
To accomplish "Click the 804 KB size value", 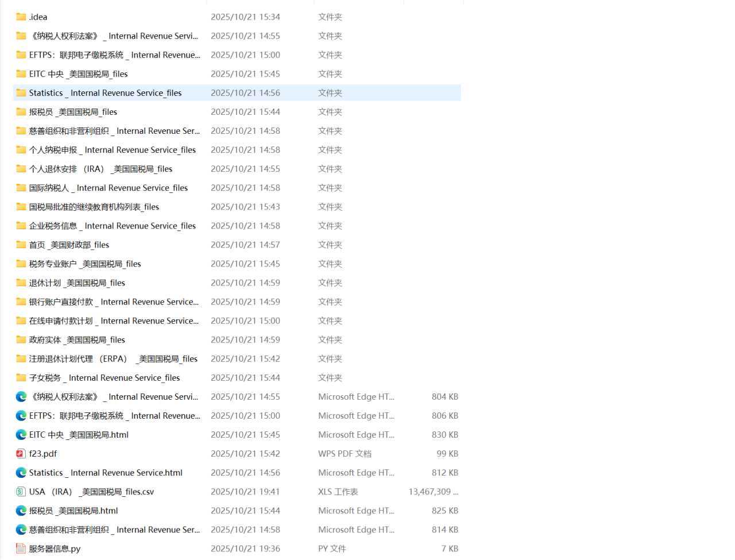I will coord(445,396).
